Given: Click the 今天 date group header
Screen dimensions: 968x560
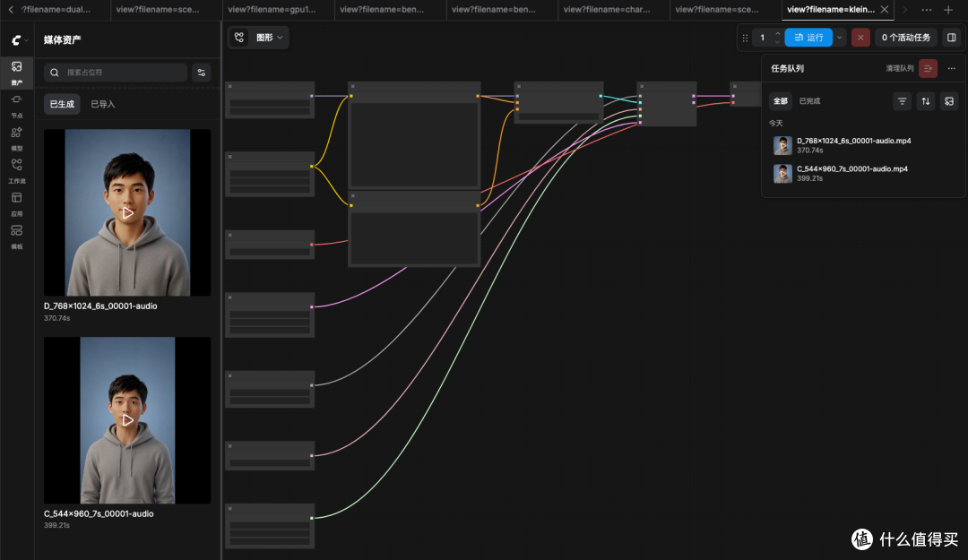Looking at the screenshot, I should 775,124.
